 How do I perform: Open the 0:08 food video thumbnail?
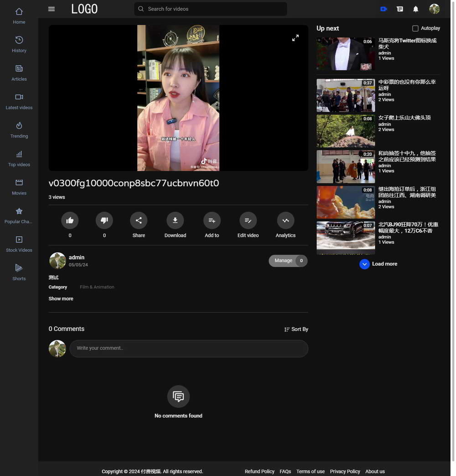(346, 203)
